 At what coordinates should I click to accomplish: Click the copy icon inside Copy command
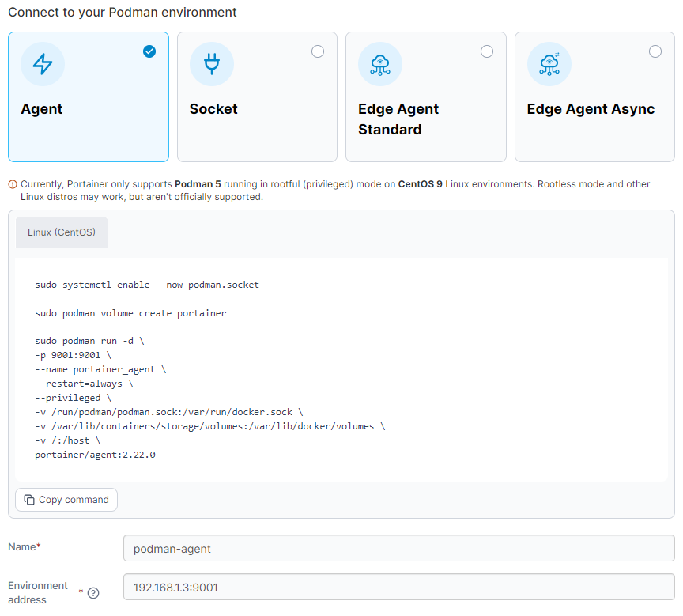pyautogui.click(x=29, y=500)
